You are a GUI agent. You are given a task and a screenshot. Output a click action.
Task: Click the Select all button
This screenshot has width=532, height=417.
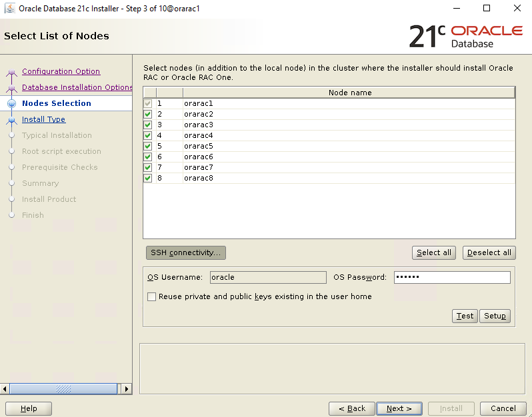click(x=434, y=253)
